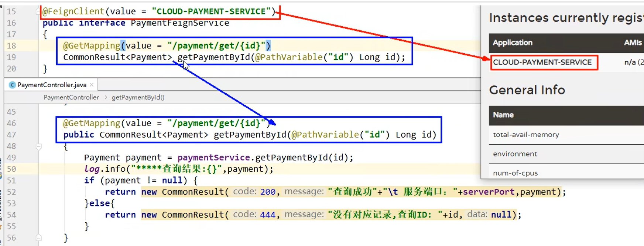This screenshot has height=246, width=644.
Task: Click the breadcrumb chevron after PaymentController
Action: [x=106, y=97]
